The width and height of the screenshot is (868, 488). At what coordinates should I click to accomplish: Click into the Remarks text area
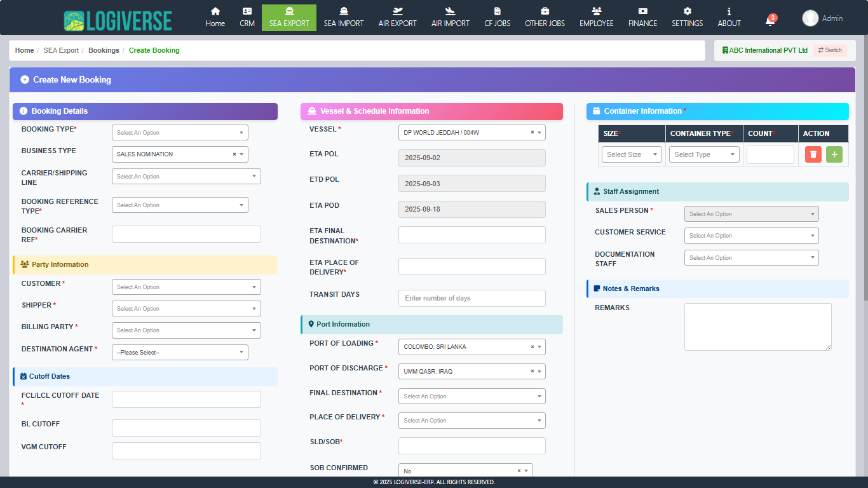[x=757, y=327]
